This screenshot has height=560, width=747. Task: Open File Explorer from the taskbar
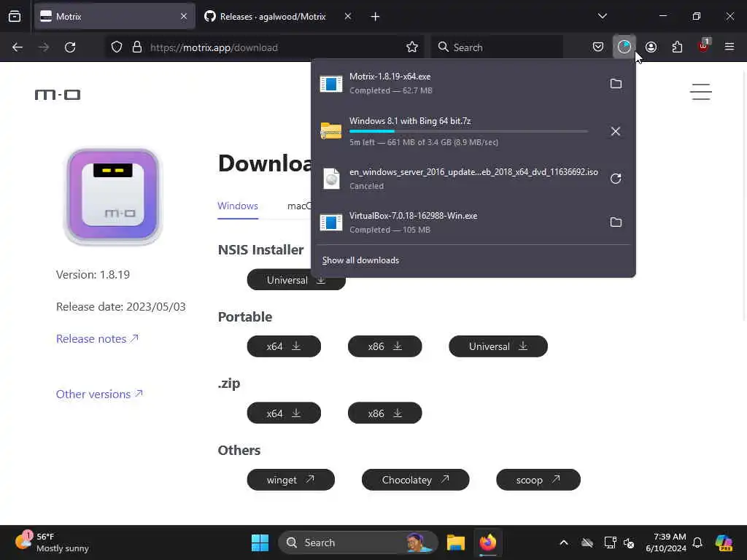pyautogui.click(x=456, y=542)
